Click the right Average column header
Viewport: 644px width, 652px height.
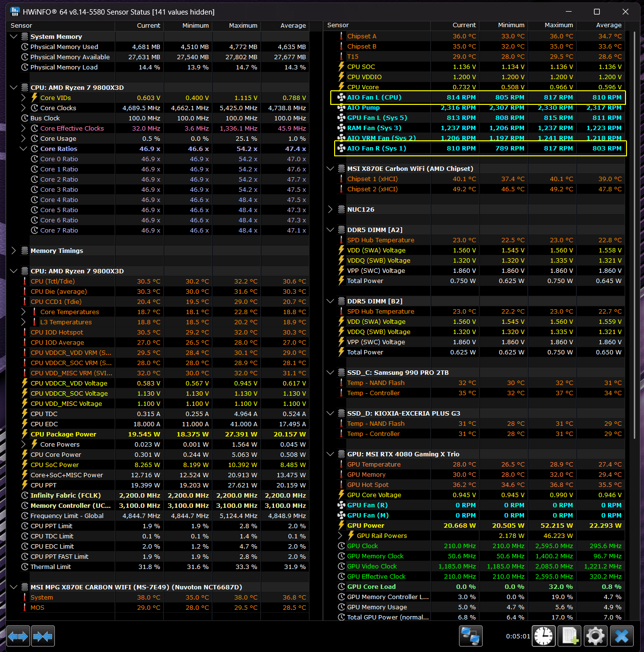click(601, 25)
